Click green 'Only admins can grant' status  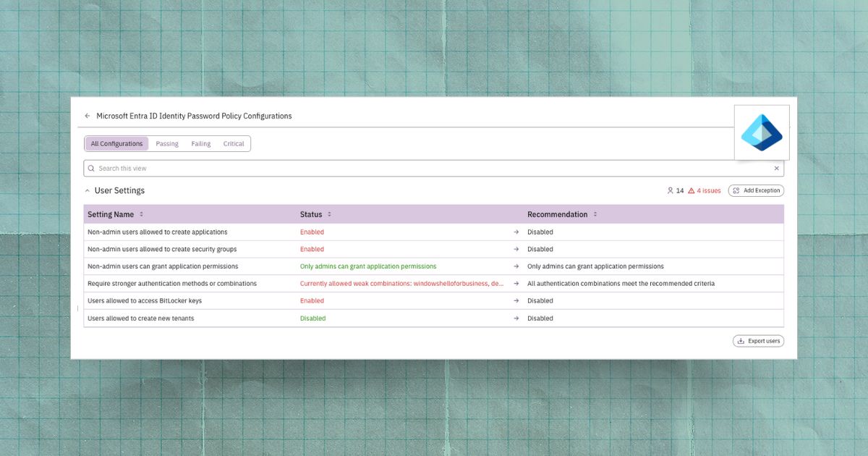(368, 266)
